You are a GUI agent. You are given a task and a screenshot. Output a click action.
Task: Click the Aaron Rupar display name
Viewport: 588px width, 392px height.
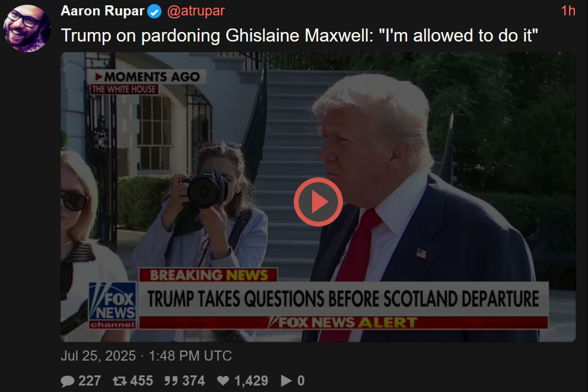(103, 11)
